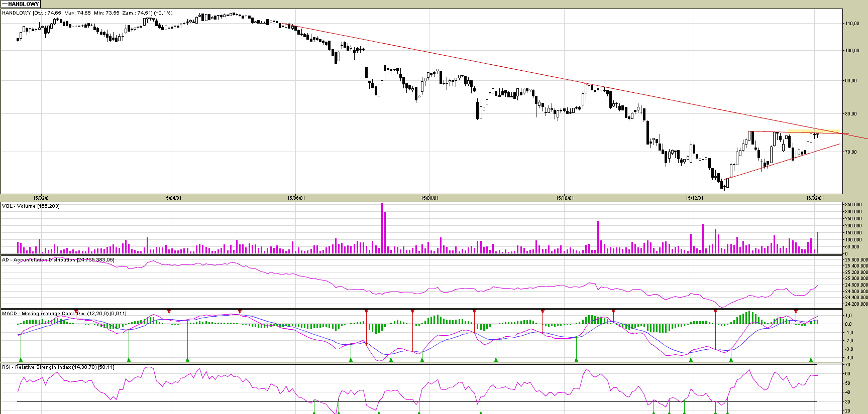The image size is (868, 414).
Task: Click the 350.000 volume axis label
Action: point(853,205)
